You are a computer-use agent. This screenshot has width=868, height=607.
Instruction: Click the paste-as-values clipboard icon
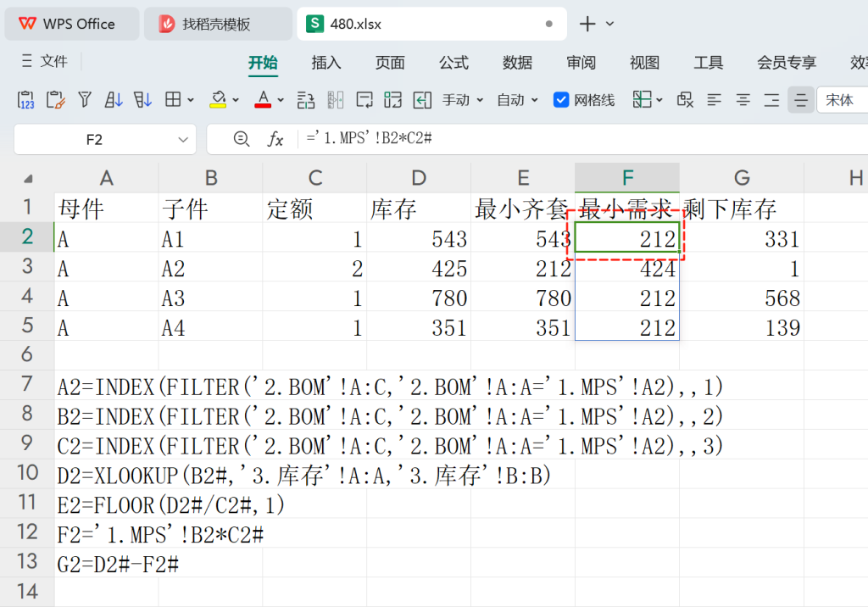(x=26, y=100)
